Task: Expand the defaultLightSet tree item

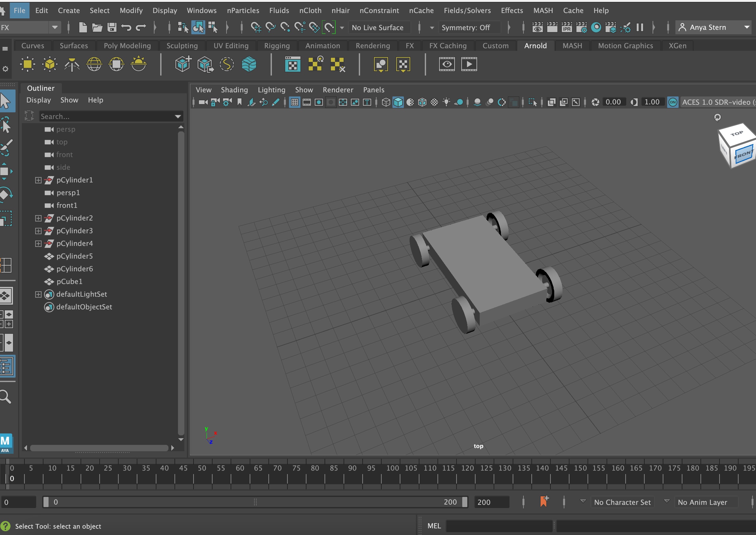Action: click(38, 294)
